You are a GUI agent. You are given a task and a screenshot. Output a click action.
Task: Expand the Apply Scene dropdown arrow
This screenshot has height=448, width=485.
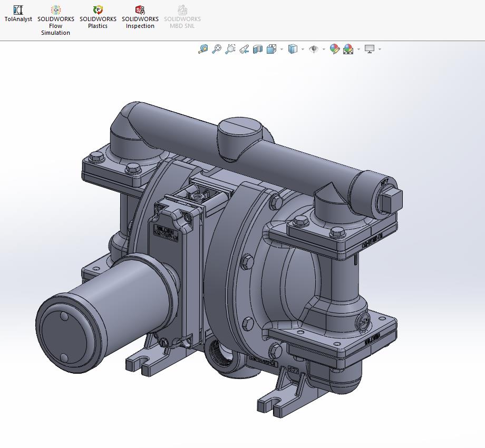click(x=358, y=50)
